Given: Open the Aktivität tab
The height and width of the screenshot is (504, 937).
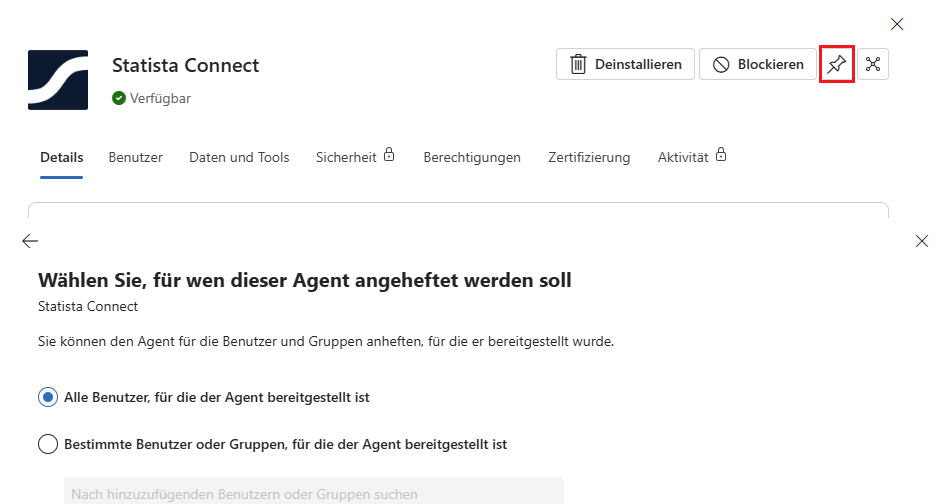Looking at the screenshot, I should (692, 157).
